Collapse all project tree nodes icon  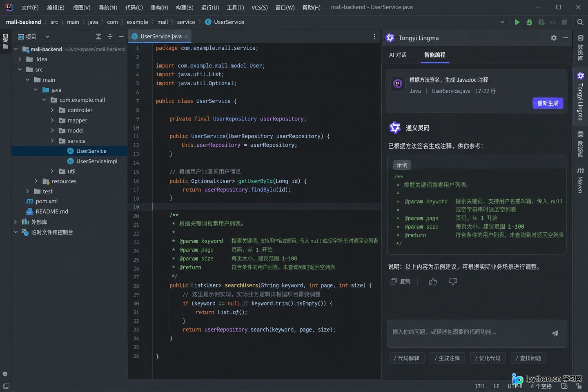[x=110, y=37]
